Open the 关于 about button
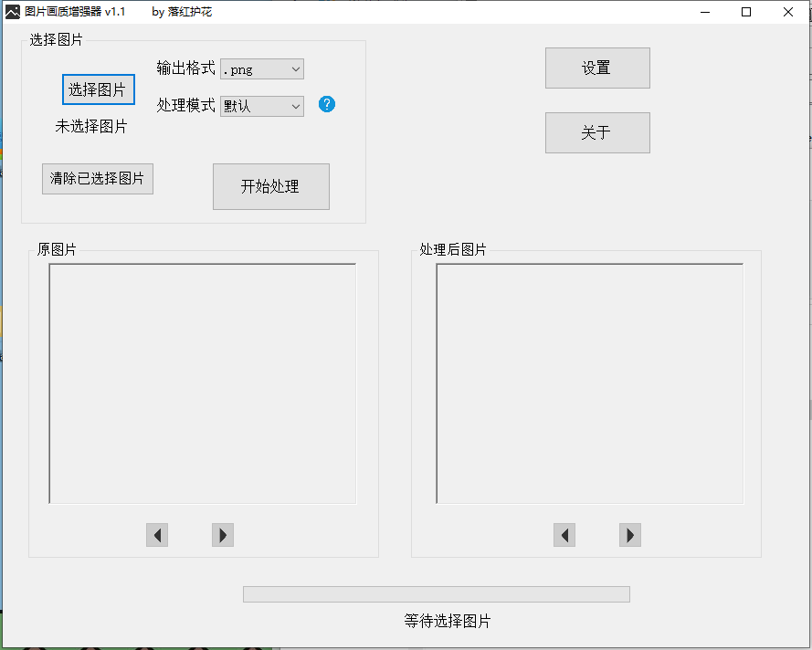812x650 pixels. pos(597,132)
